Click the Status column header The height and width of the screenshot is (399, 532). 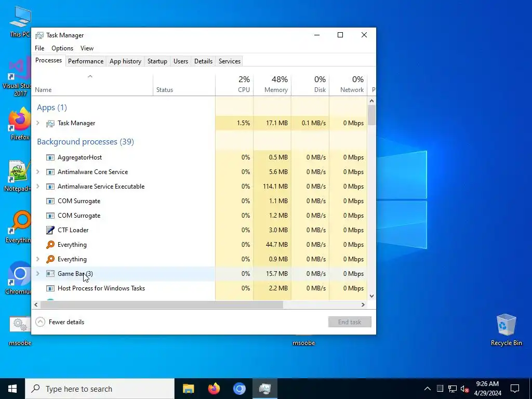click(184, 85)
